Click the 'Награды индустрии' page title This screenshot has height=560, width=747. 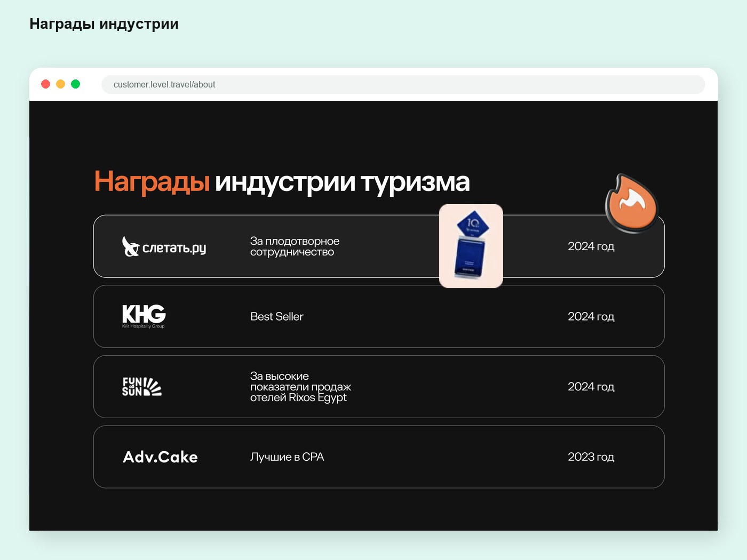[104, 24]
